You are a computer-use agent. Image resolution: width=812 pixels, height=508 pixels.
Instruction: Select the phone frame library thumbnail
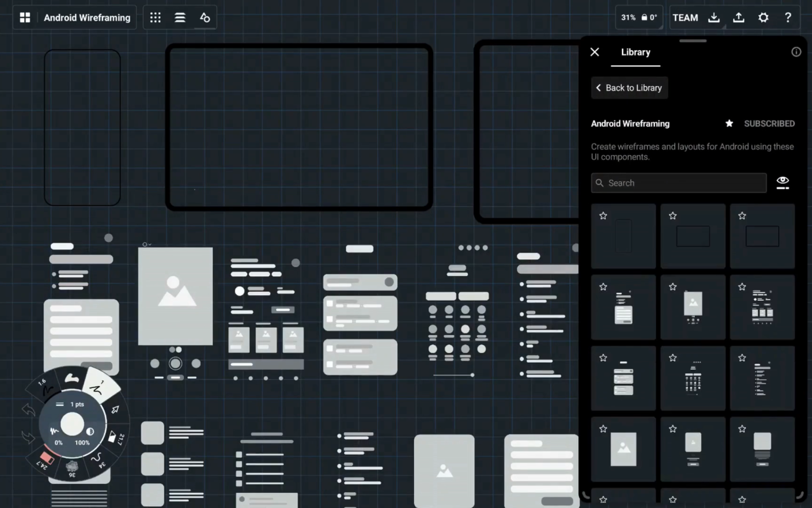point(623,236)
